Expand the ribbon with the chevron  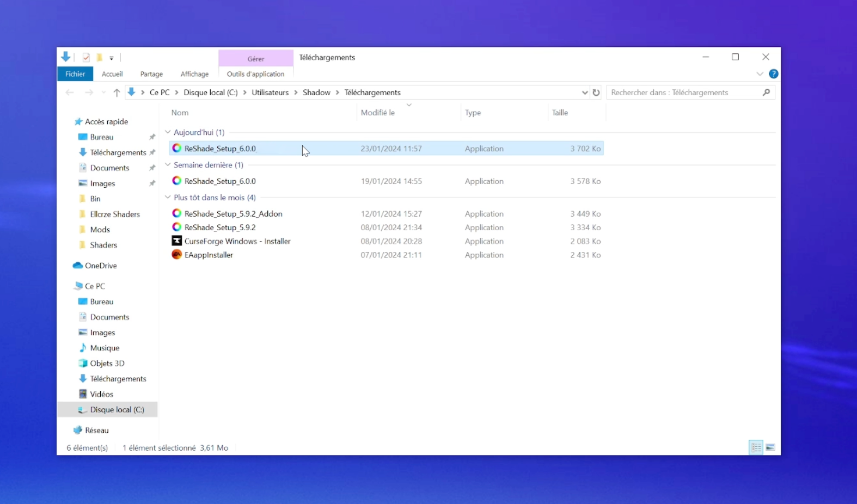tap(760, 74)
